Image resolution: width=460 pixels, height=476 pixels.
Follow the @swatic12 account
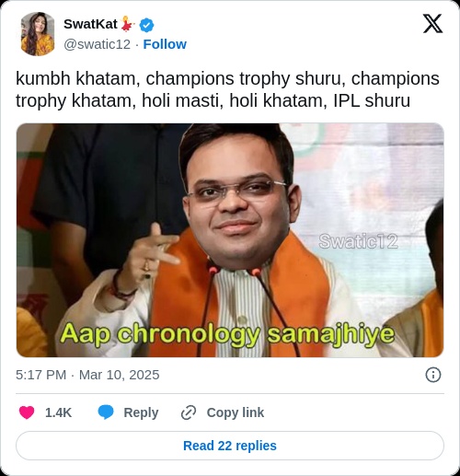click(x=165, y=44)
